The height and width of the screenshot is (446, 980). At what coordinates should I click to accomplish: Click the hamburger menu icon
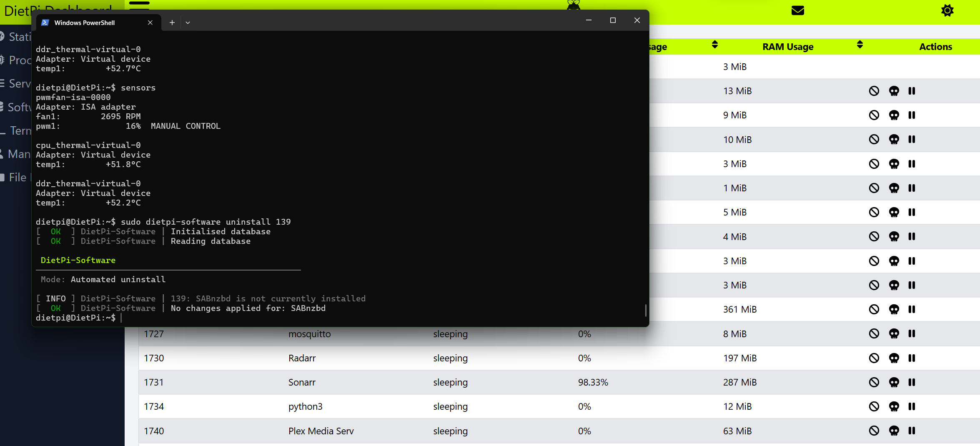pos(139,4)
